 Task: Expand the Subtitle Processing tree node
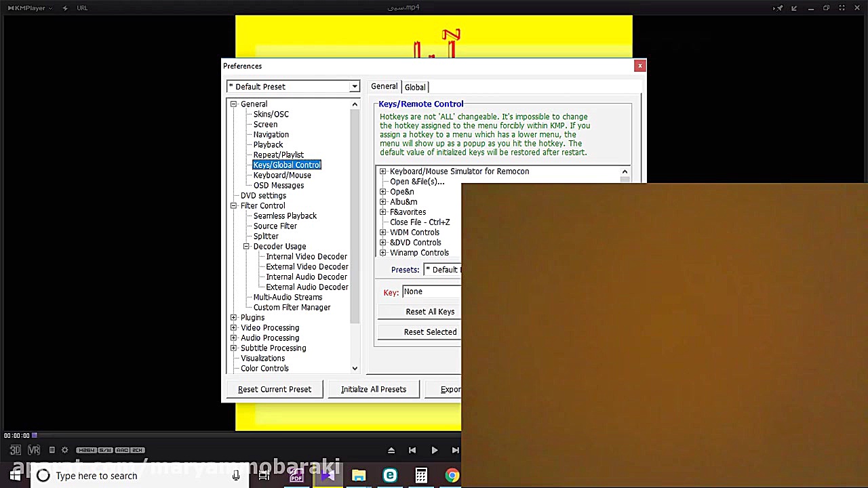233,348
